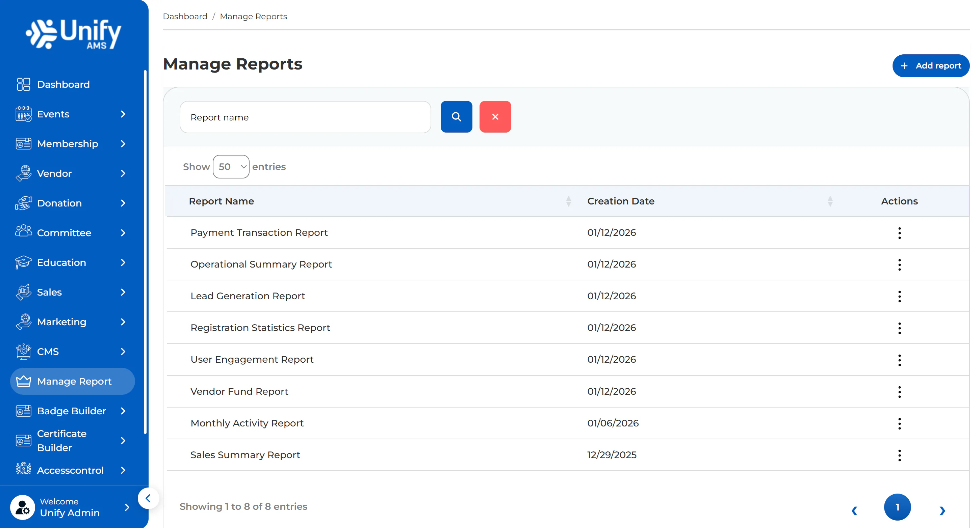980x528 pixels.
Task: Expand the CMS submenu chevron
Action: (x=123, y=351)
